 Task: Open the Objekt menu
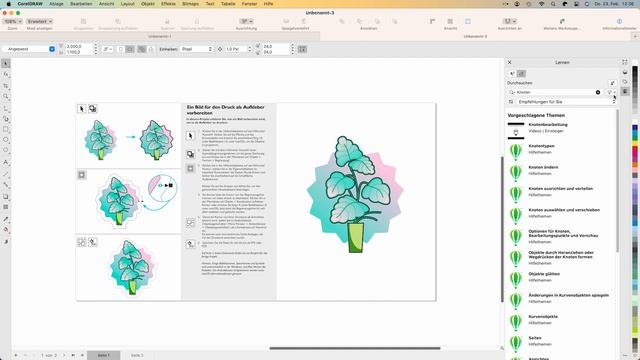tap(148, 4)
